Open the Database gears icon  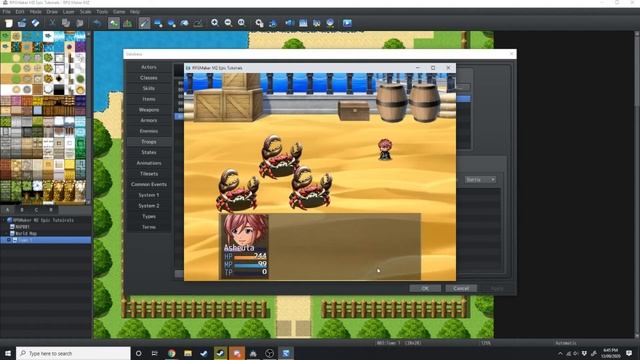[x=259, y=23]
